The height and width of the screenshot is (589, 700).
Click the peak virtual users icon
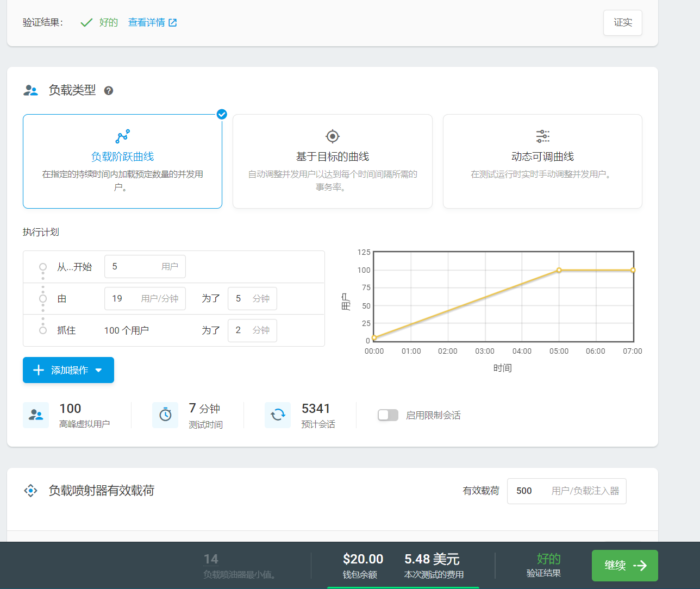click(x=36, y=415)
